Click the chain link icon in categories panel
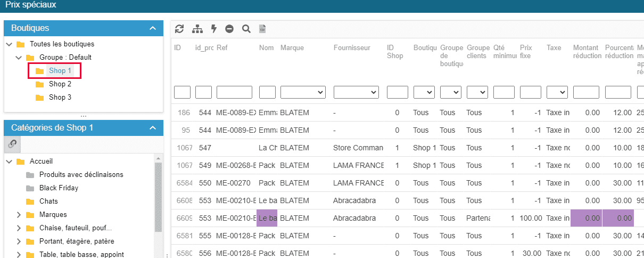Screen dimensions: 644x258 click(12, 143)
